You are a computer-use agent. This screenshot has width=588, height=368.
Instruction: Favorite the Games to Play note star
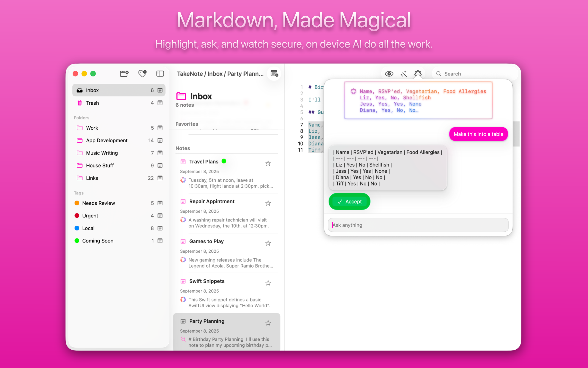click(x=268, y=243)
